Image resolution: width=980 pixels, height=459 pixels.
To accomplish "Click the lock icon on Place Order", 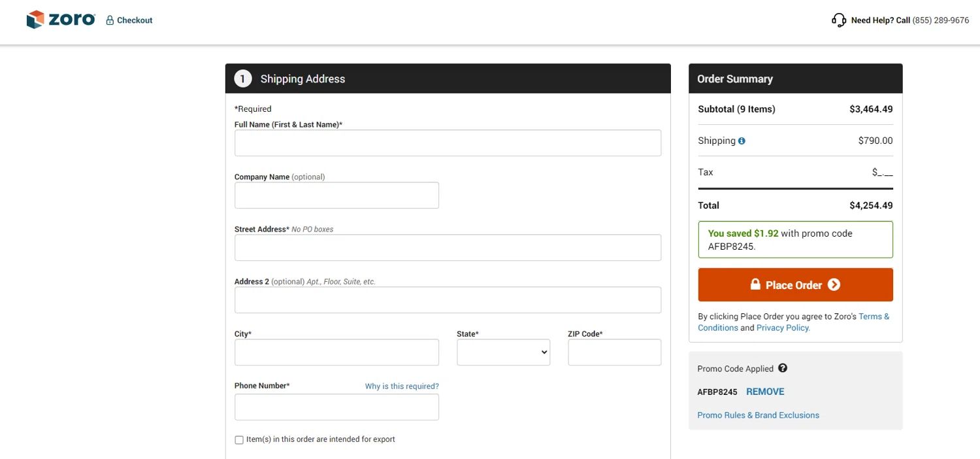I will (755, 284).
